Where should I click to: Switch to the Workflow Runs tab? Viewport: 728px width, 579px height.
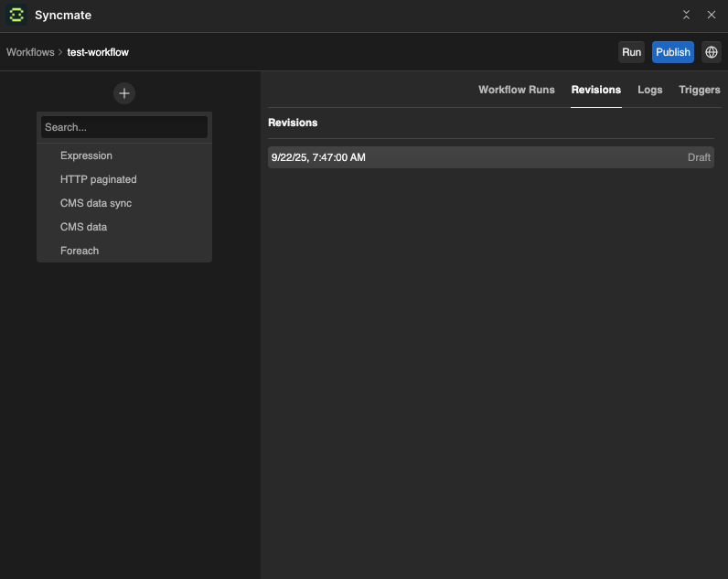click(x=516, y=90)
